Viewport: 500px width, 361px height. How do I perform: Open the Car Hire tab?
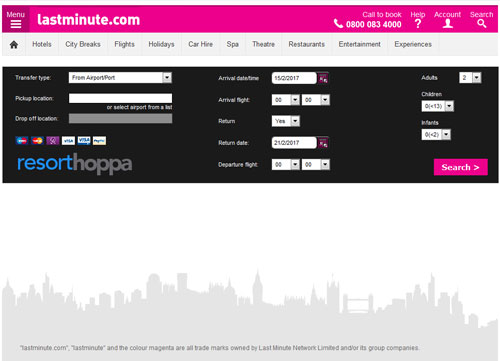[x=200, y=44]
